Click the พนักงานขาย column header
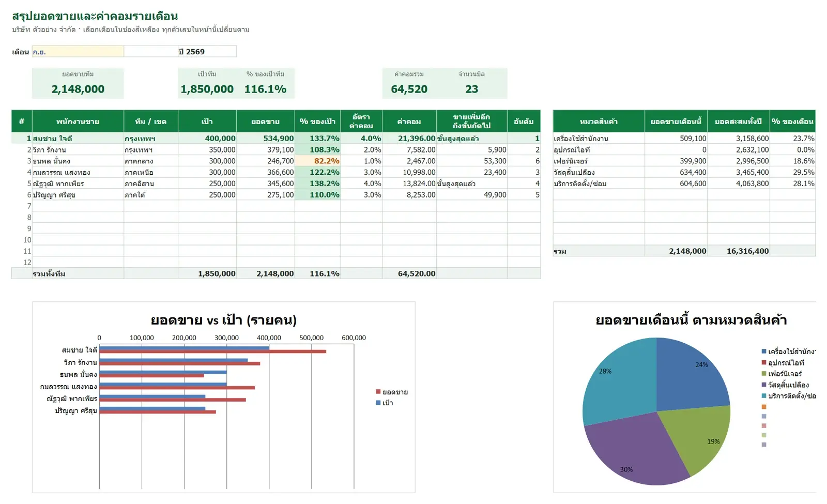This screenshot has height=504, width=827. tap(78, 121)
